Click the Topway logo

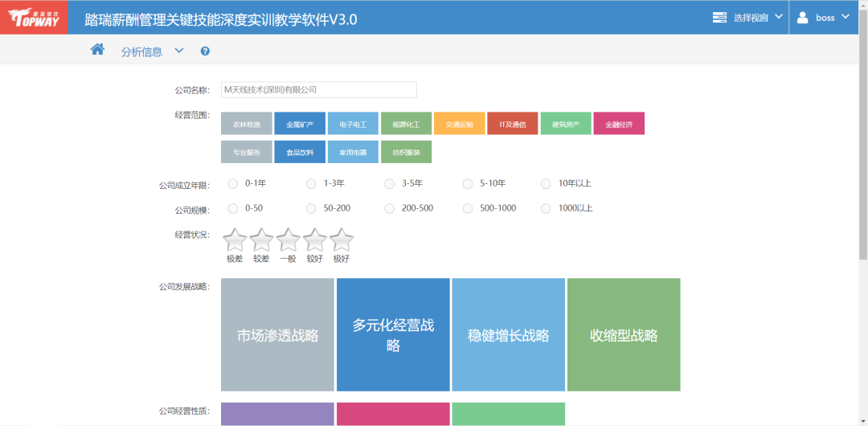[x=34, y=18]
